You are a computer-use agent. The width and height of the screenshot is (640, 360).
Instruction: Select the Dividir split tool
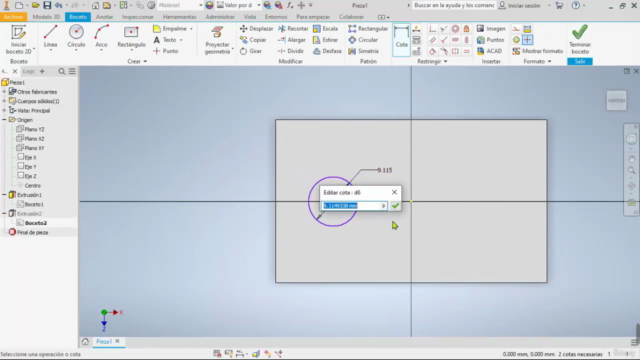[x=291, y=51]
